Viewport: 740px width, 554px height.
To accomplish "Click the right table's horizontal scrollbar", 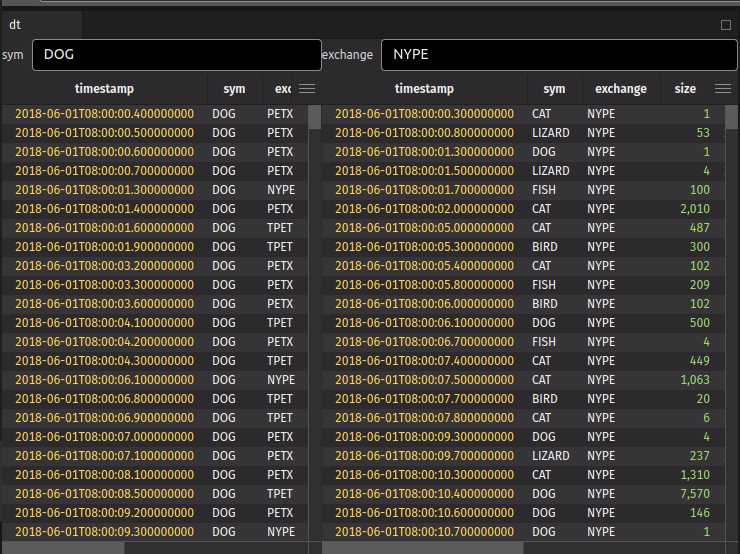I will pyautogui.click(x=420, y=547).
